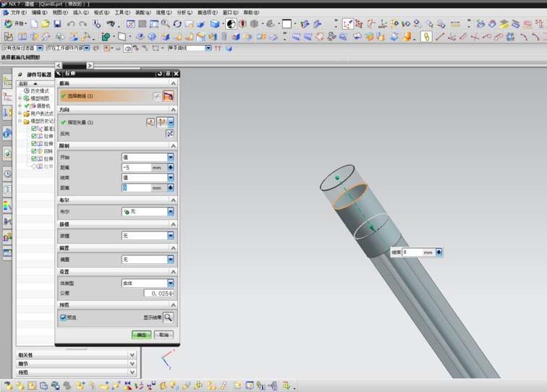The image size is (547, 392).
Task: Open the 体类型 body type dropdown
Action: point(171,284)
